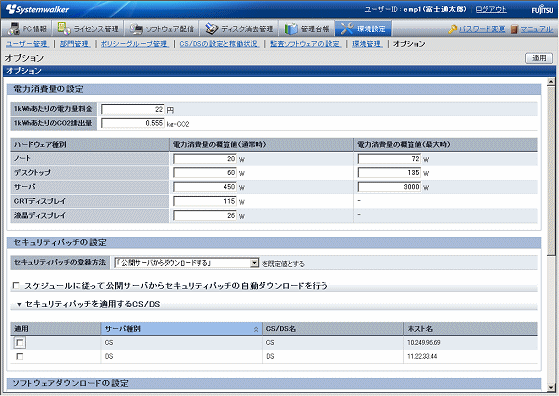Go to ユーザー管理 submenu

point(27,44)
